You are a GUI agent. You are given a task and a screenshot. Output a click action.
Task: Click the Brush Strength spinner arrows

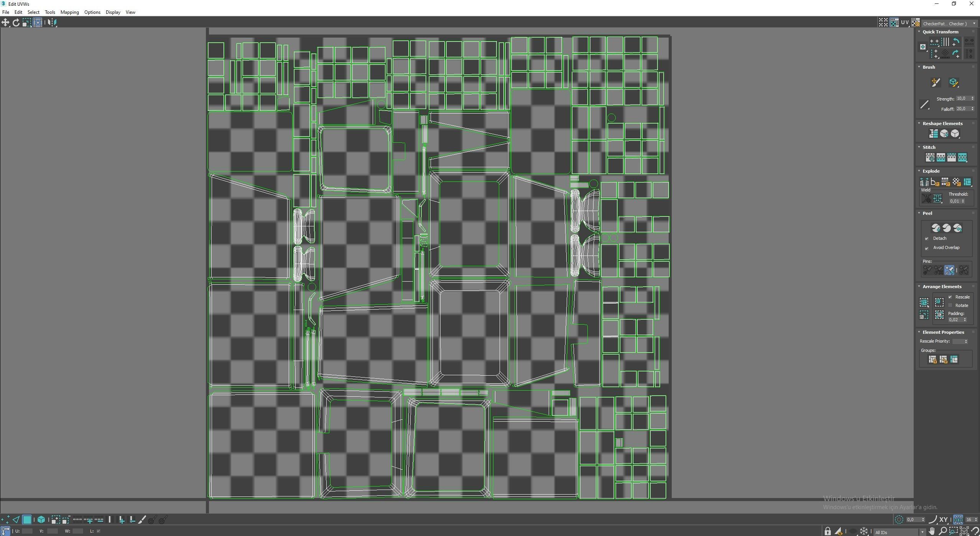(972, 99)
